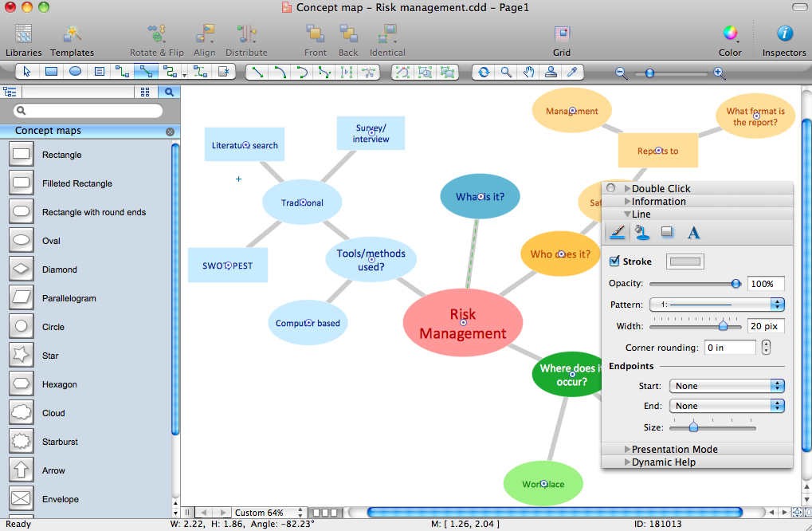Image resolution: width=812 pixels, height=531 pixels.
Task: Choose the oval drawing tool
Action: tap(75, 72)
